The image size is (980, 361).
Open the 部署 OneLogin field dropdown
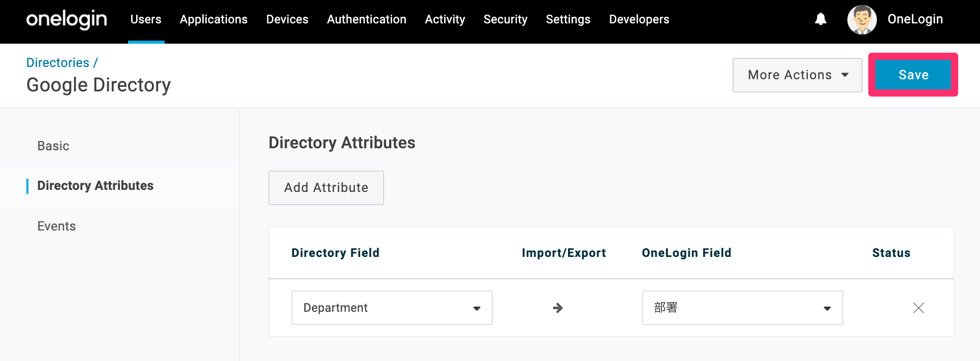[x=742, y=308]
